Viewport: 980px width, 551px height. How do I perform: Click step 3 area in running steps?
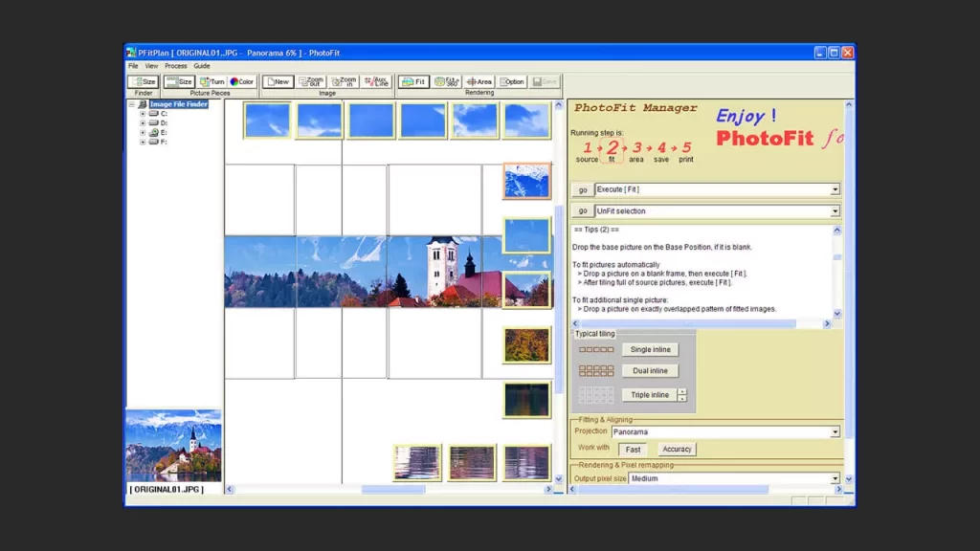tap(636, 152)
